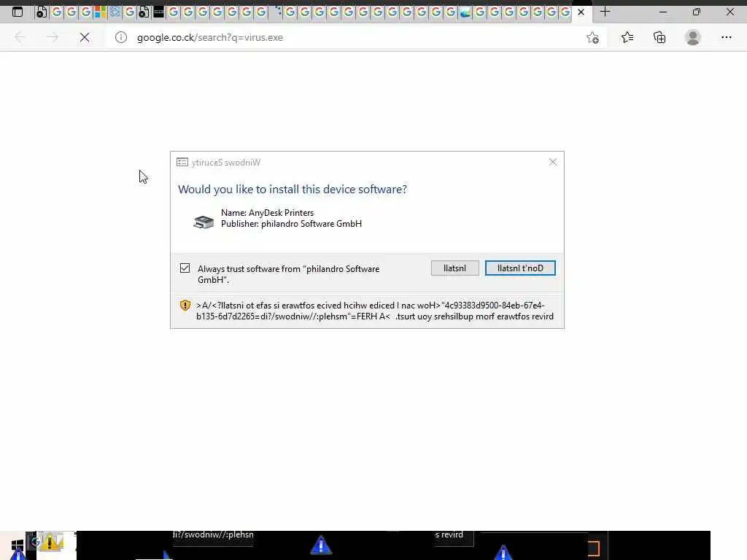Image resolution: width=747 pixels, height=560 pixels.
Task: Uncheck Always trust software from philandro
Action: pos(185,268)
